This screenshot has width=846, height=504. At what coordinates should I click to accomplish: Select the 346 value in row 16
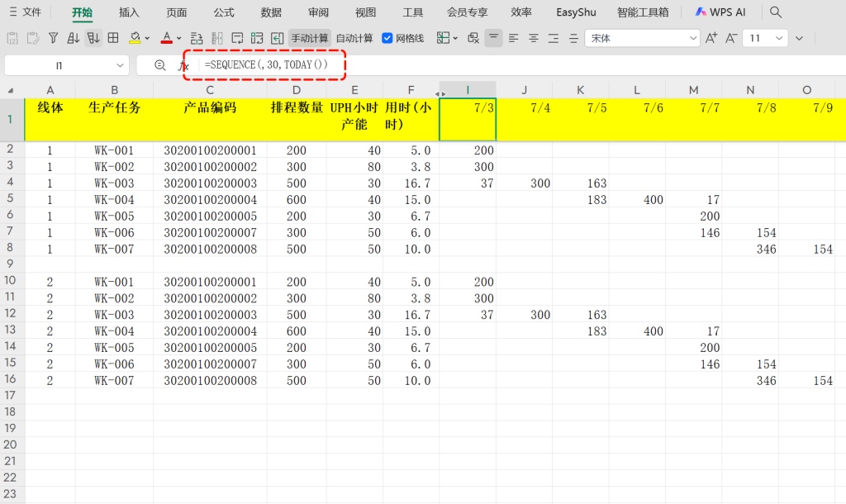click(750, 380)
